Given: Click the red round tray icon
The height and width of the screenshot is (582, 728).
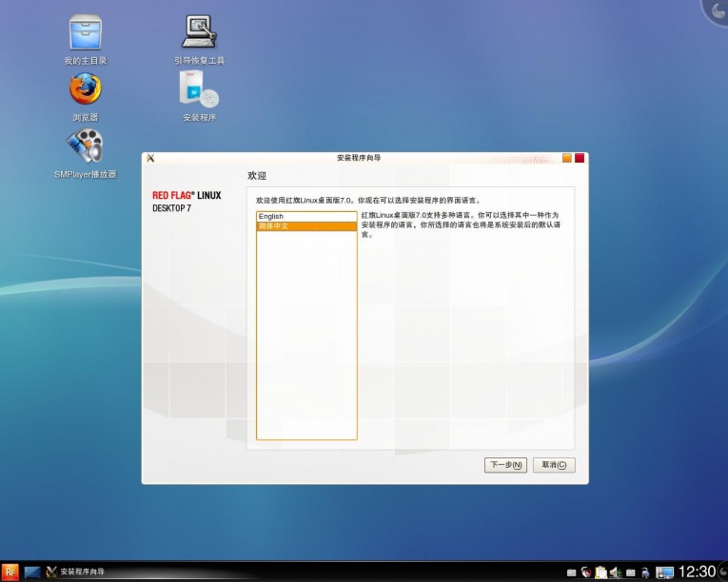Looking at the screenshot, I should tap(586, 572).
